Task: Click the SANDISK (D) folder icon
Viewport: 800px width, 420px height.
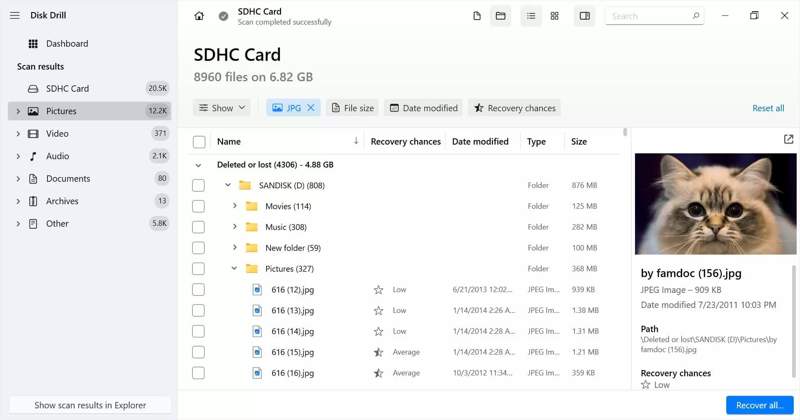Action: point(245,185)
